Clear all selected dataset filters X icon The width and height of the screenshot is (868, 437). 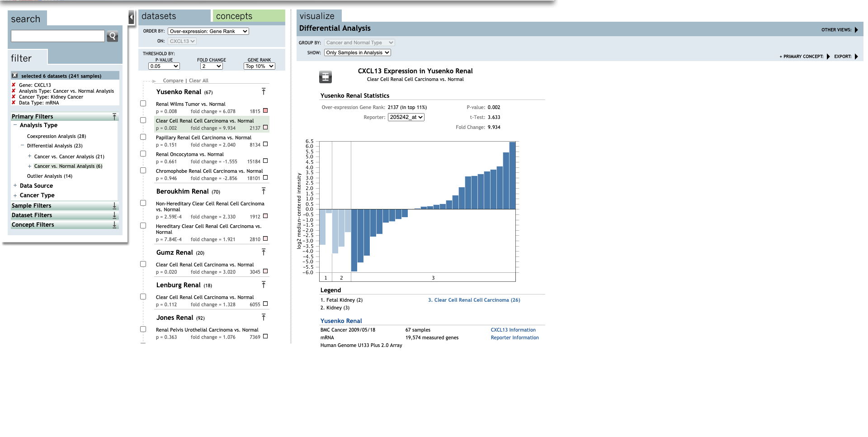click(x=15, y=76)
